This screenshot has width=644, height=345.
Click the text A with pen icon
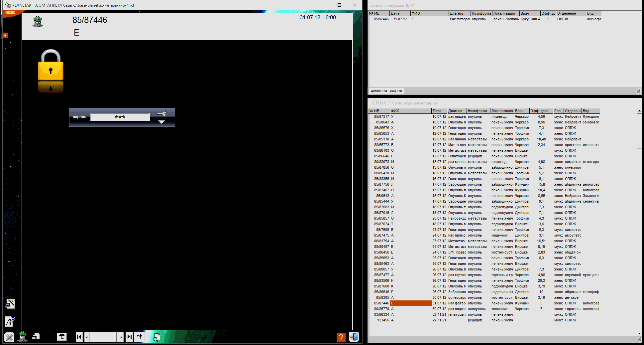[10, 321]
